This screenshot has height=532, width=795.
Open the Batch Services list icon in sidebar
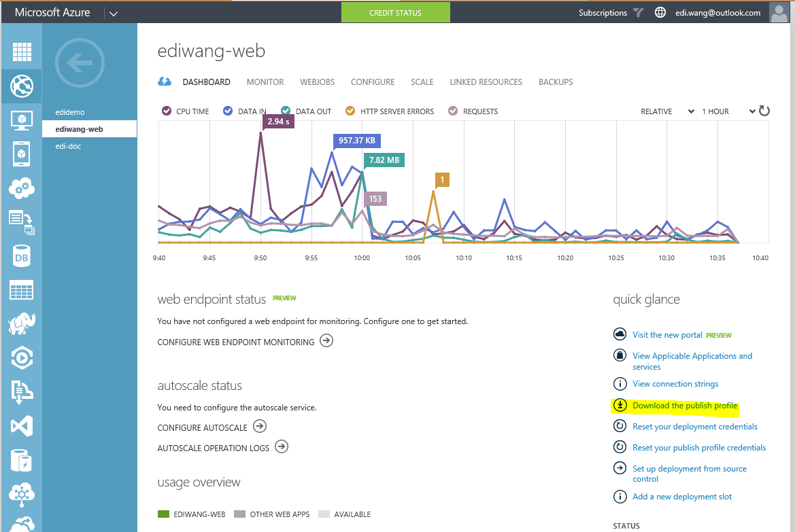pos(21,222)
